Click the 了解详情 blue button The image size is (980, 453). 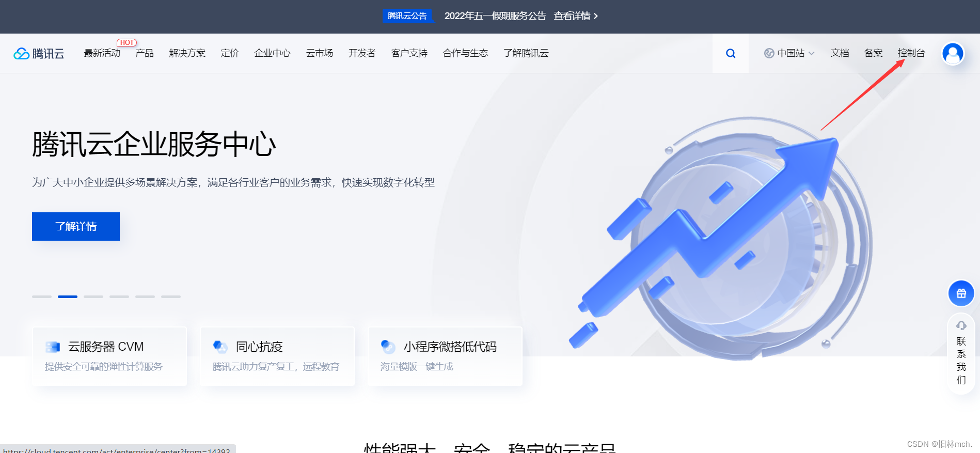76,226
